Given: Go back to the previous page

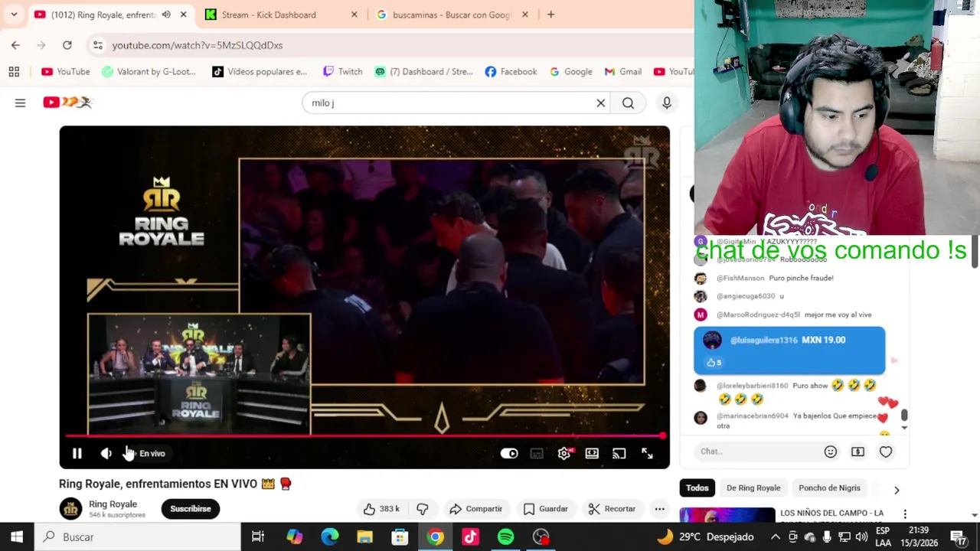Looking at the screenshot, I should [x=15, y=45].
